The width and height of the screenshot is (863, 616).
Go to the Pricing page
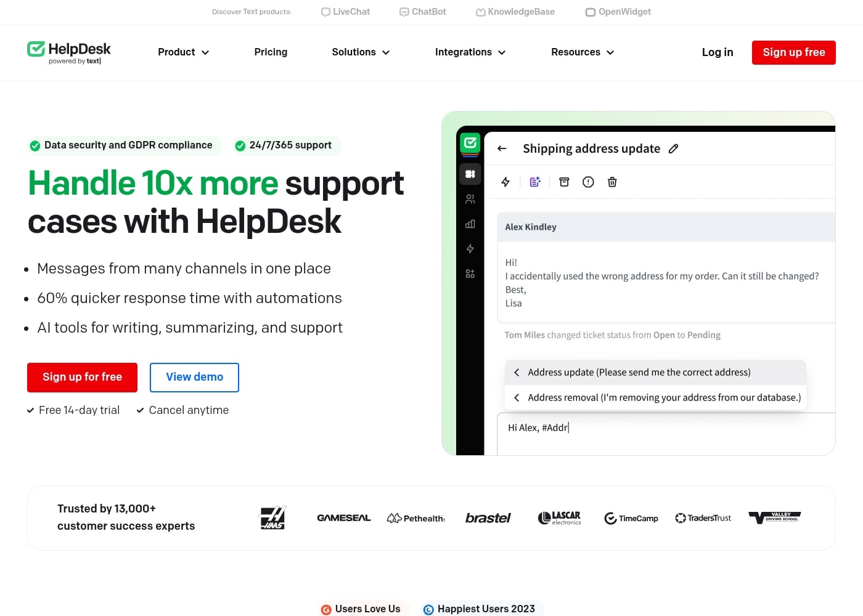pos(271,52)
